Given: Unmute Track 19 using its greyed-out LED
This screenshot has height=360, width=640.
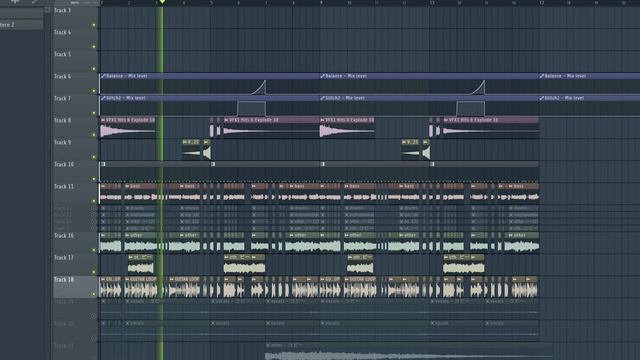Looking at the screenshot, I should click(94, 316).
